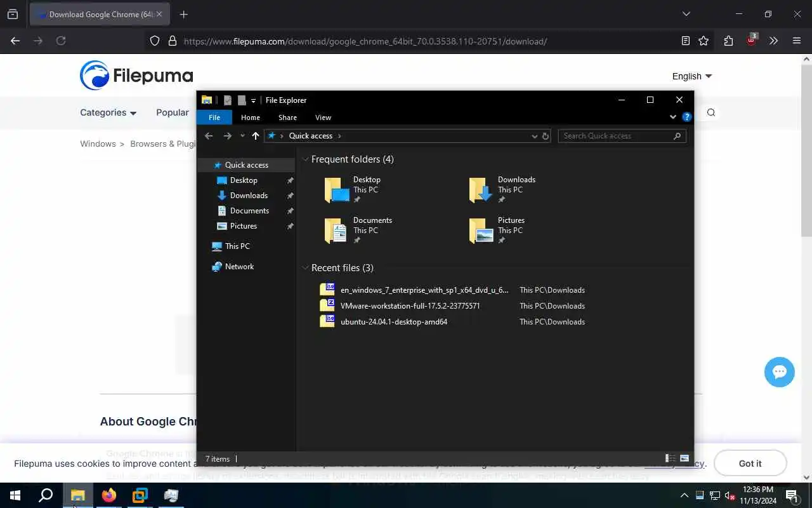Click Windows breadcrumb link on Filepuma
812x508 pixels.
(98, 144)
